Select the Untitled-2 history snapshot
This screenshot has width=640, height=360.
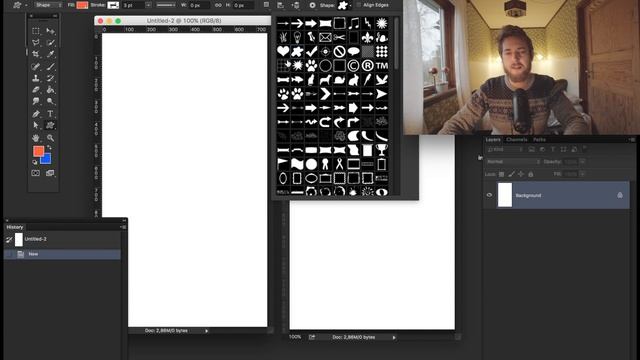62,240
